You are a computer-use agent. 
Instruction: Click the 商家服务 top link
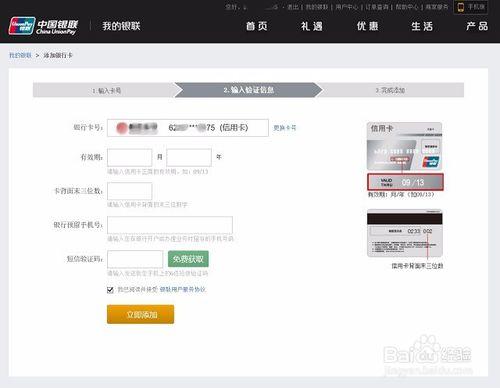pyautogui.click(x=437, y=7)
